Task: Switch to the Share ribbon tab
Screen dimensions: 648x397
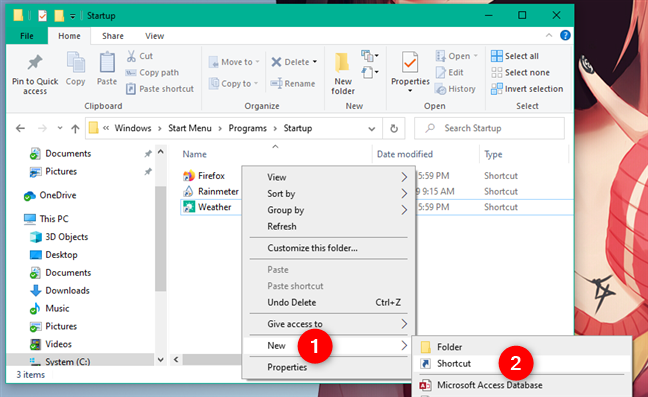Action: (x=112, y=36)
